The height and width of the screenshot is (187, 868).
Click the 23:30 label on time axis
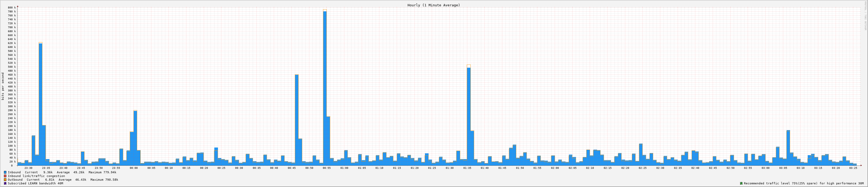(x=28, y=168)
